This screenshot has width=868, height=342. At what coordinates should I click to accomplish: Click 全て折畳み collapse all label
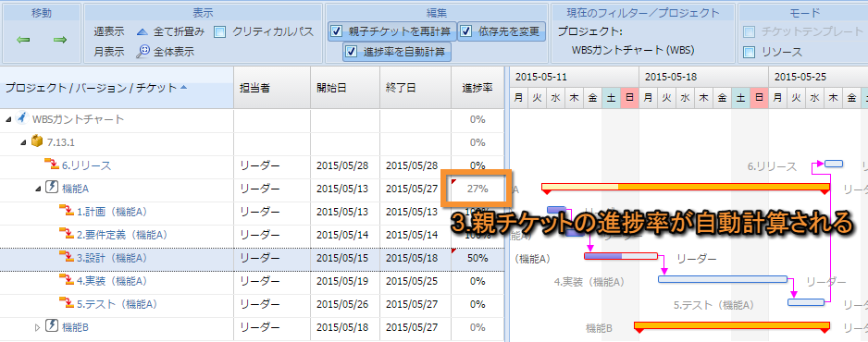[x=180, y=32]
